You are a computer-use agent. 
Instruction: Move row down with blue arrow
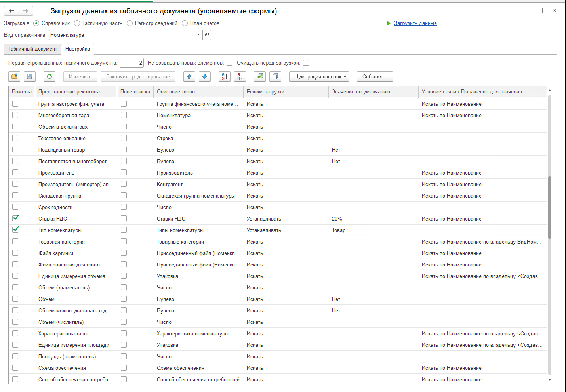point(204,76)
